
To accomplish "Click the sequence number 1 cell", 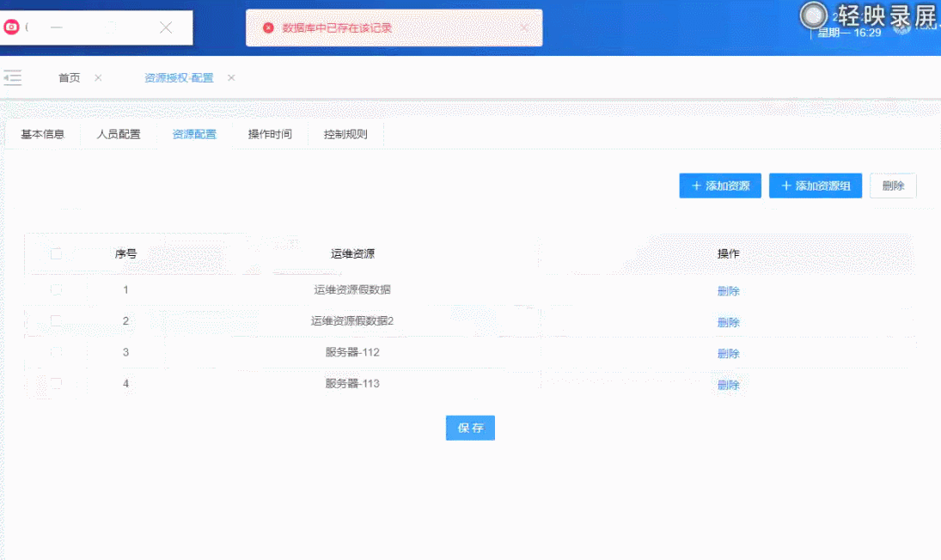I will (x=125, y=289).
